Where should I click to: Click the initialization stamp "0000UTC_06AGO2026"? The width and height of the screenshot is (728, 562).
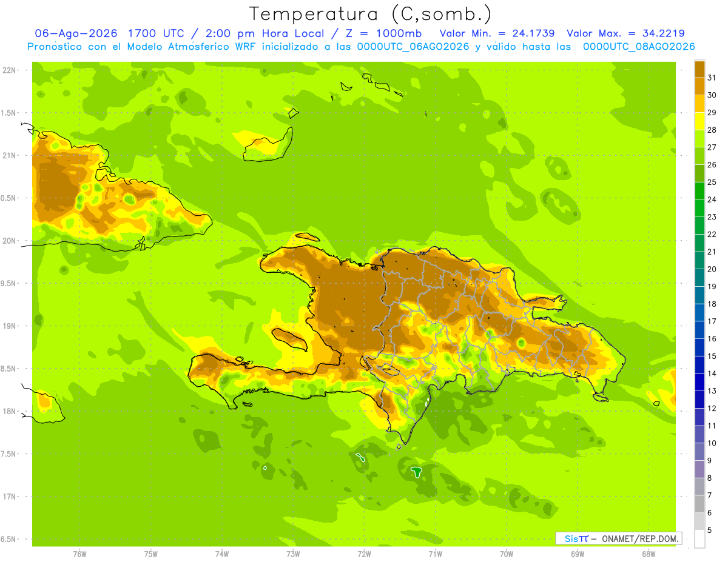(x=414, y=47)
